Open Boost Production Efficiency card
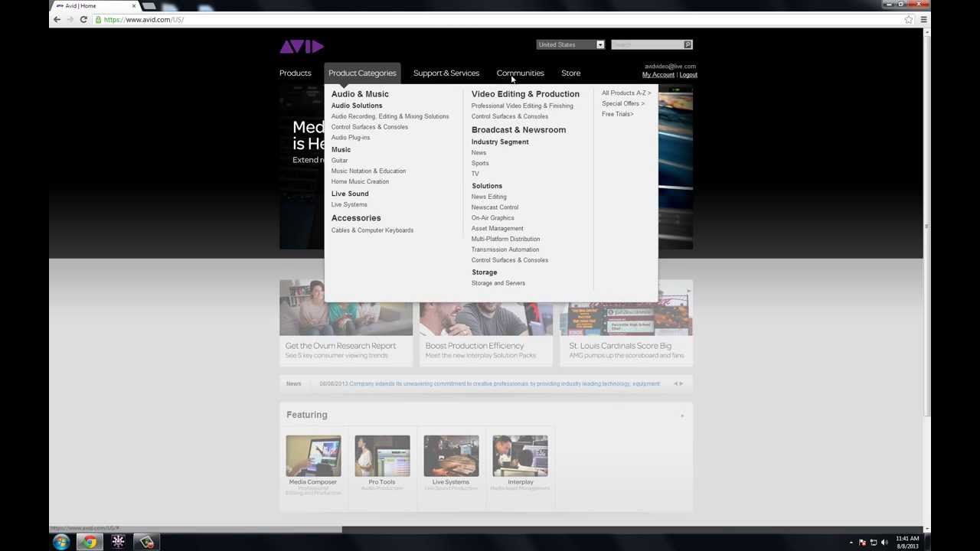The height and width of the screenshot is (551, 980). 486,322
